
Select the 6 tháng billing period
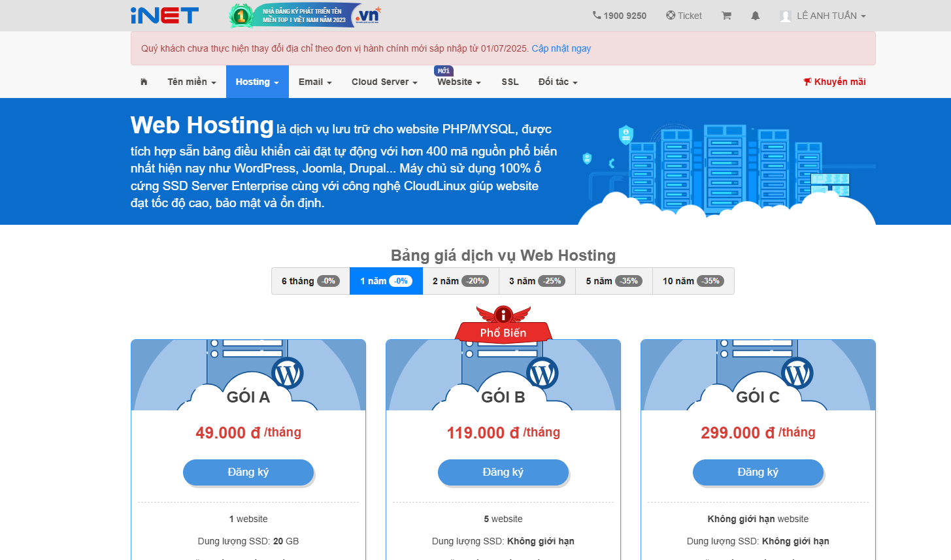click(310, 281)
